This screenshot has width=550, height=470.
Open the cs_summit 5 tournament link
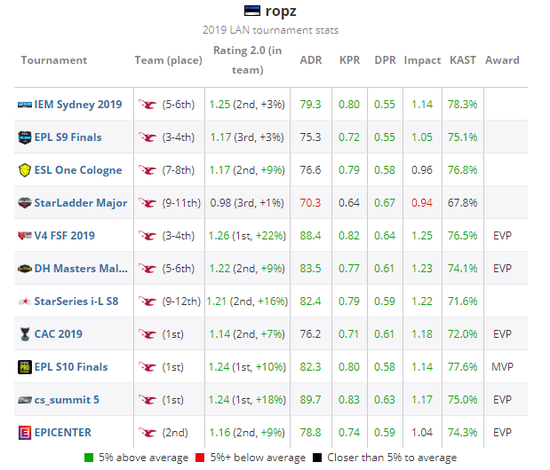click(x=67, y=400)
